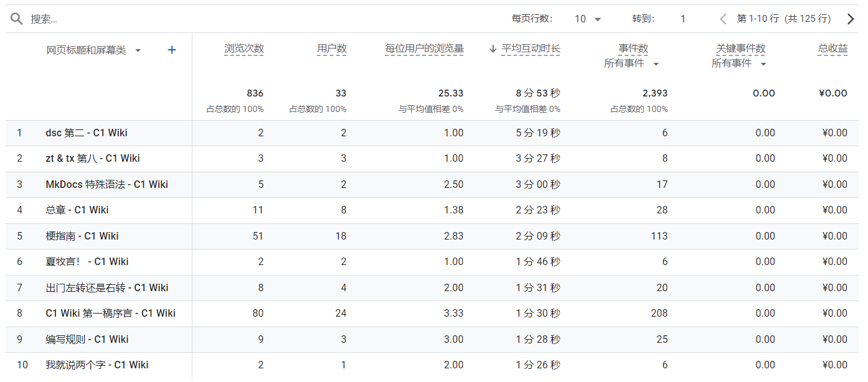Click users count 24
868x382 pixels.
point(341,313)
